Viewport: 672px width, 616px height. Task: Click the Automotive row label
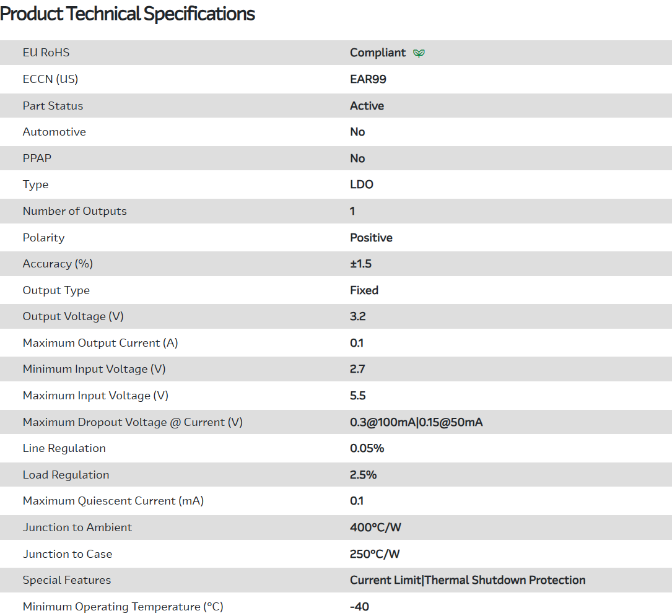click(55, 132)
